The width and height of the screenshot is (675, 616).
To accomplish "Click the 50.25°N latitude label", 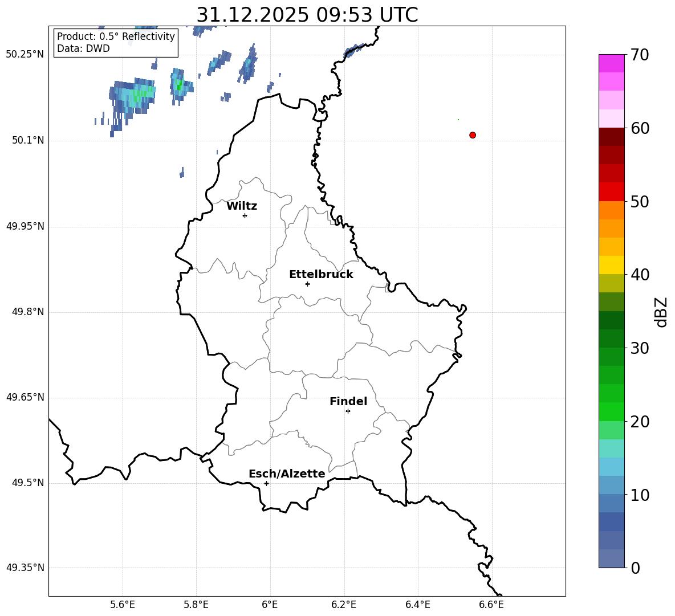I will coord(25,55).
